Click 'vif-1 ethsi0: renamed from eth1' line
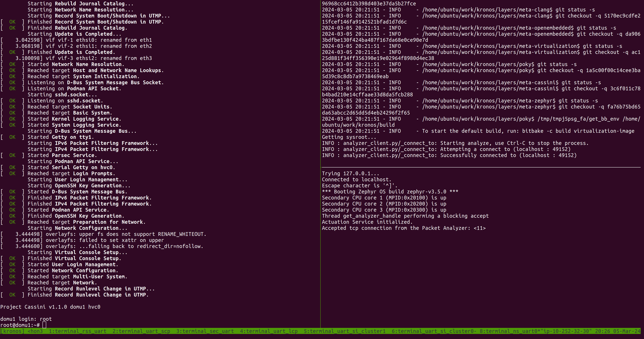This screenshot has height=339, width=644. [76, 40]
